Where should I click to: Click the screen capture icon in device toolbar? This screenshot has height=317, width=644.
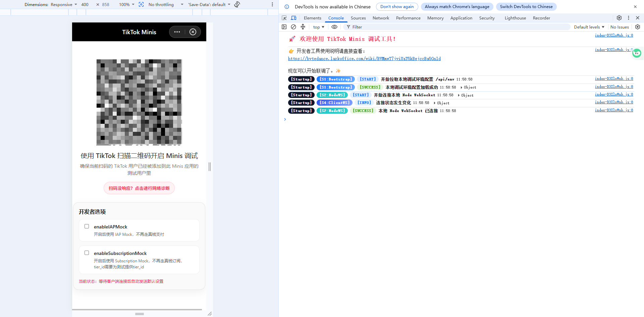[x=141, y=4]
